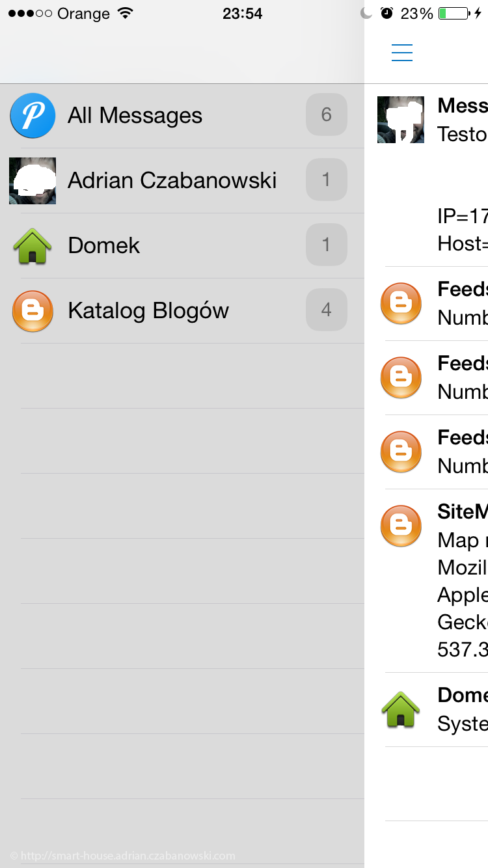Open the top message with the photo avatar
The height and width of the screenshot is (868, 488).
click(401, 120)
